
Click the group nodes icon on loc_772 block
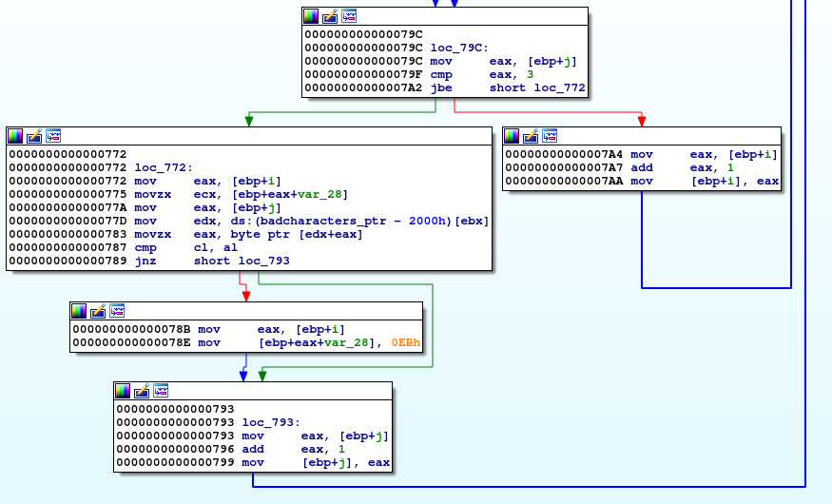tap(53, 136)
